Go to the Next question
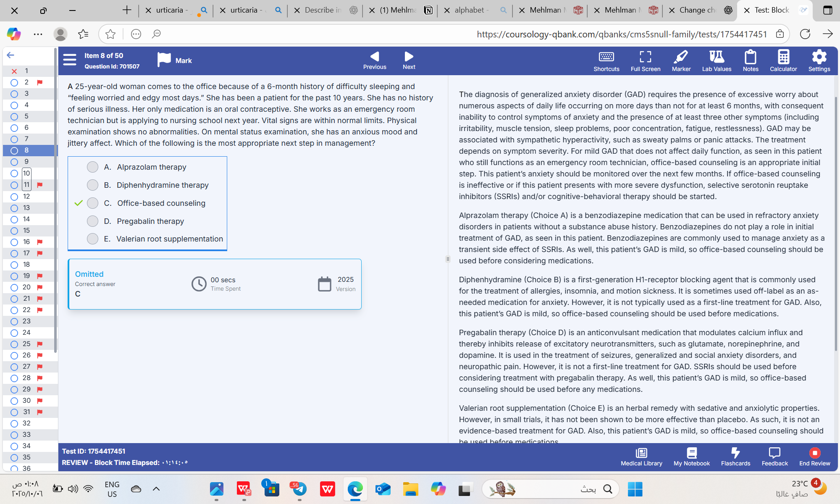The image size is (840, 504). pyautogui.click(x=409, y=60)
